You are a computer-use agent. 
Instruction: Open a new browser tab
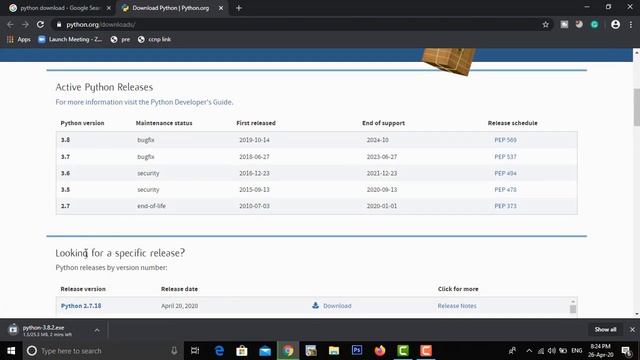[239, 8]
